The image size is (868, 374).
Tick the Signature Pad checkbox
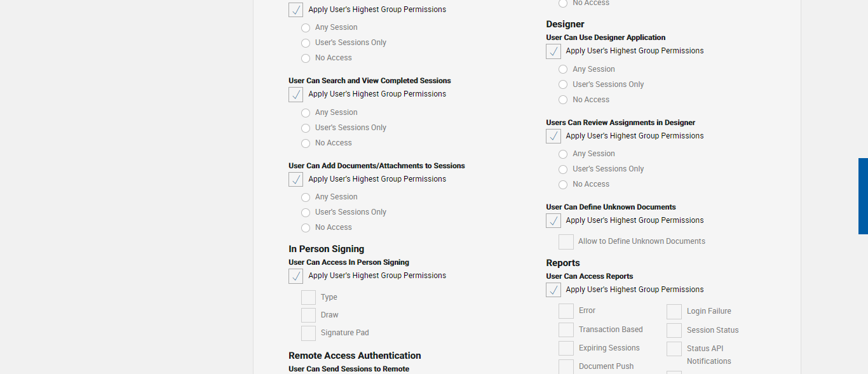point(308,333)
